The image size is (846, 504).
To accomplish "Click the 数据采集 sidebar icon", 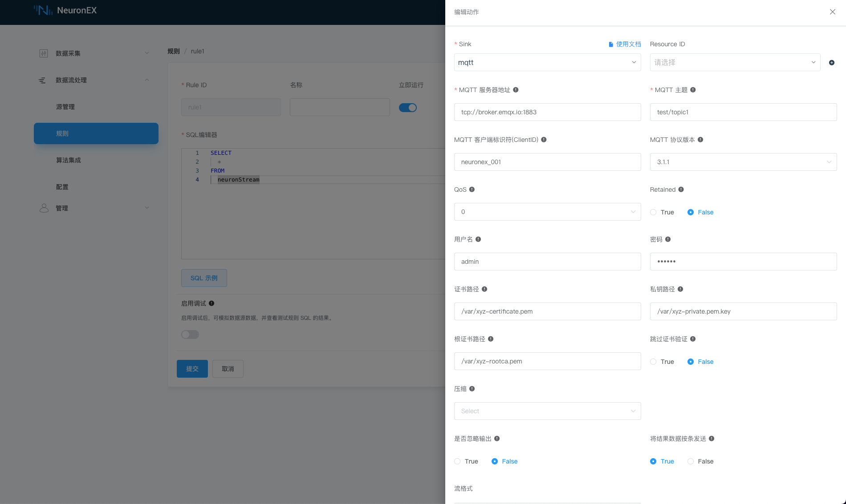I will (44, 53).
